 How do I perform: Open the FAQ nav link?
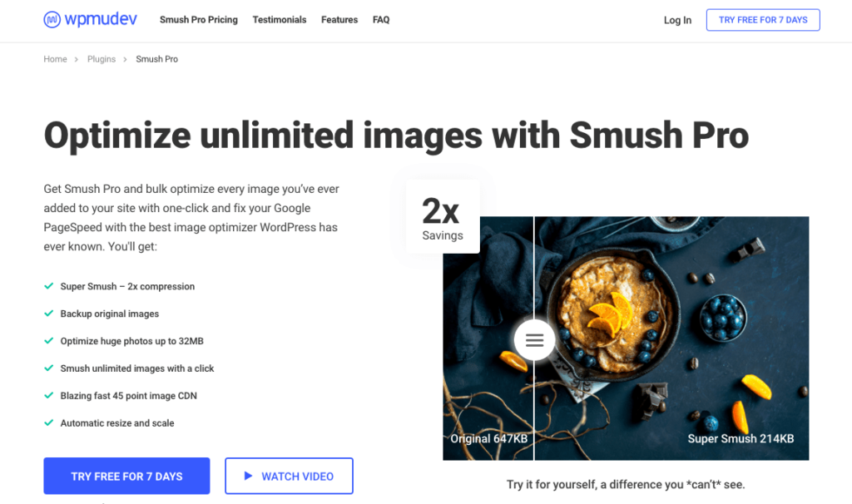pos(381,20)
